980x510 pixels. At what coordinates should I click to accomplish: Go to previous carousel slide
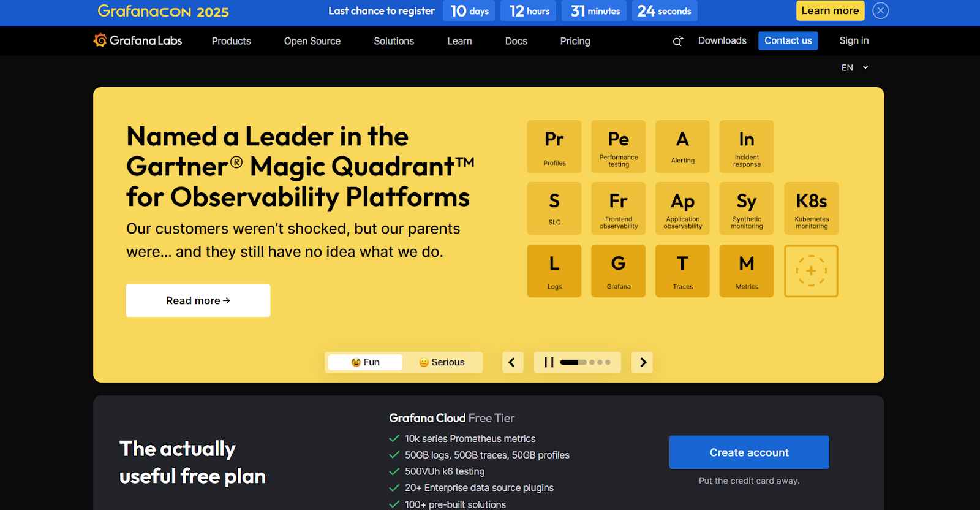pos(513,362)
